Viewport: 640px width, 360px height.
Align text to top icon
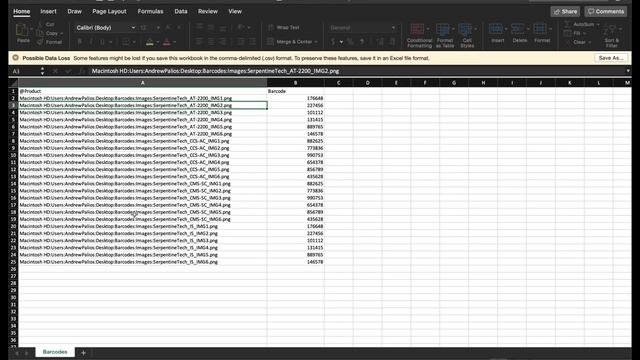click(x=200, y=27)
